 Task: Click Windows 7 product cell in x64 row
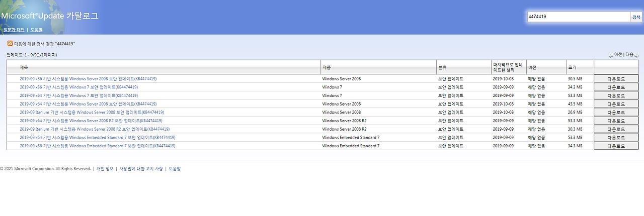click(332, 95)
